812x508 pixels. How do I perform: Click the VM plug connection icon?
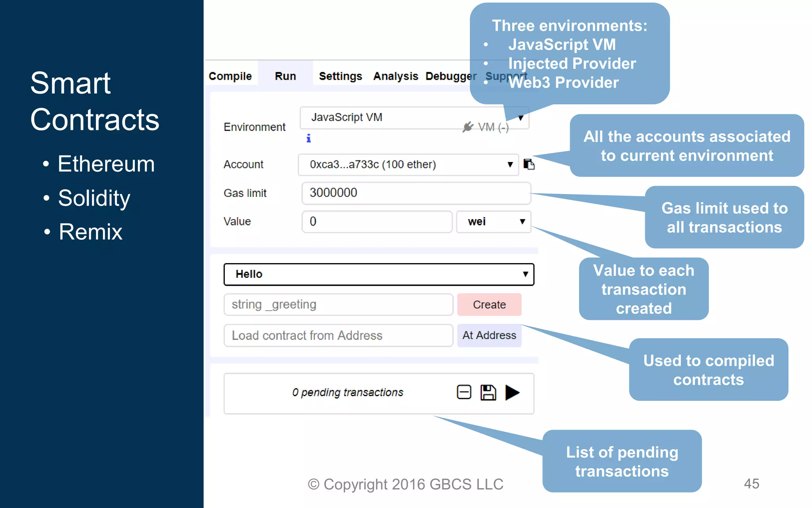[x=468, y=127]
